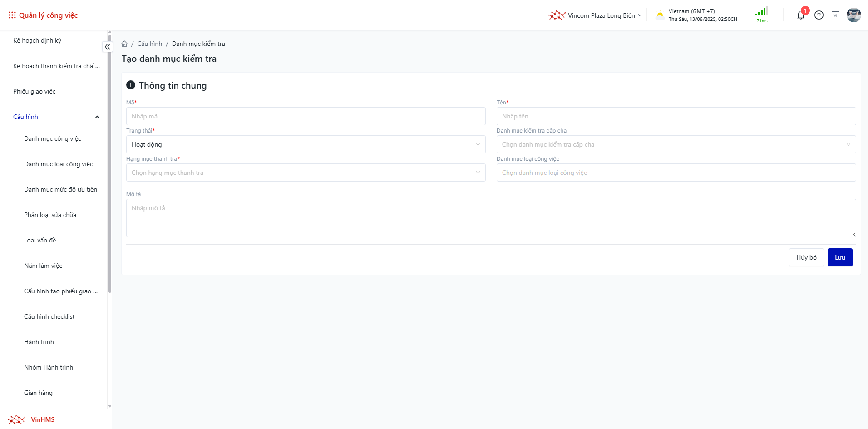This screenshot has width=868, height=429.
Task: Select Cấu hình checklist in sidebar
Action: [49, 316]
